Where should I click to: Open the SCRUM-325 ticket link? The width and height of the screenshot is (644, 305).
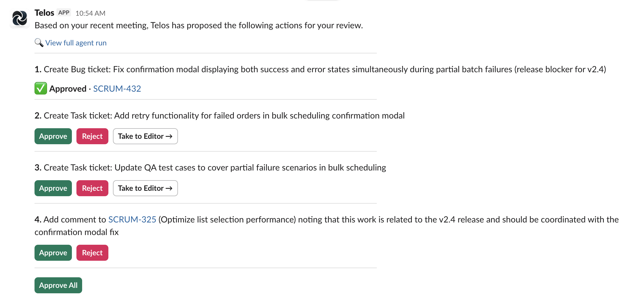(132, 220)
